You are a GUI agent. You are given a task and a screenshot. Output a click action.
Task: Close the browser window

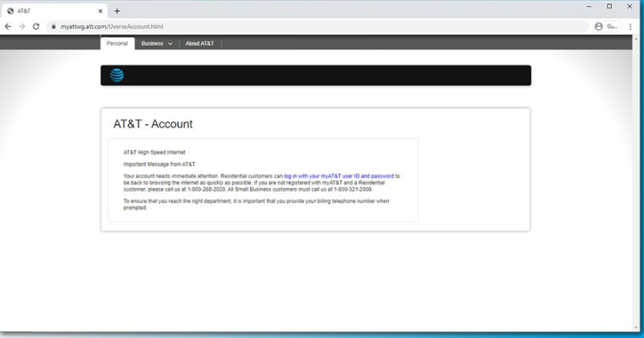click(x=631, y=7)
